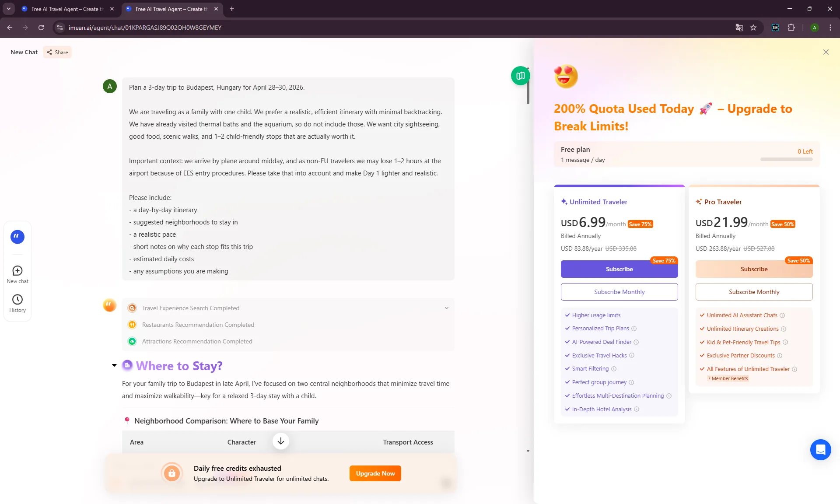Click the address bar URL
840x504 pixels.
point(145,28)
